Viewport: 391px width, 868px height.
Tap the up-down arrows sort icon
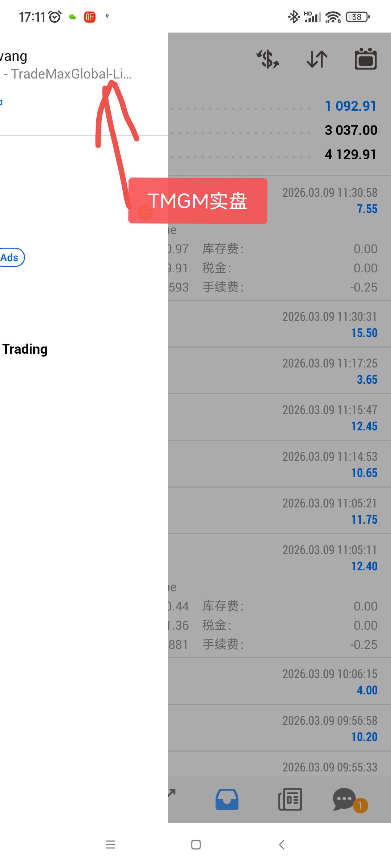point(317,59)
